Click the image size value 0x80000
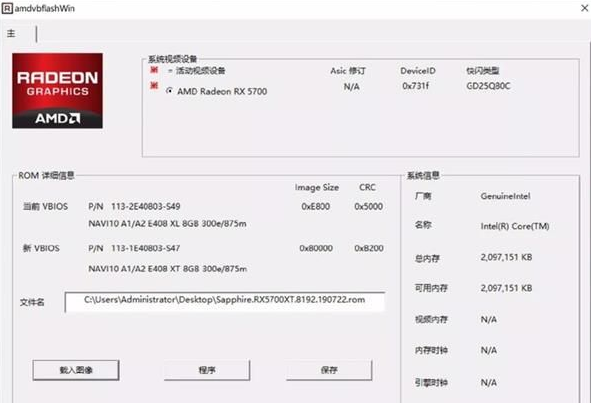The width and height of the screenshot is (591, 403). tap(316, 248)
